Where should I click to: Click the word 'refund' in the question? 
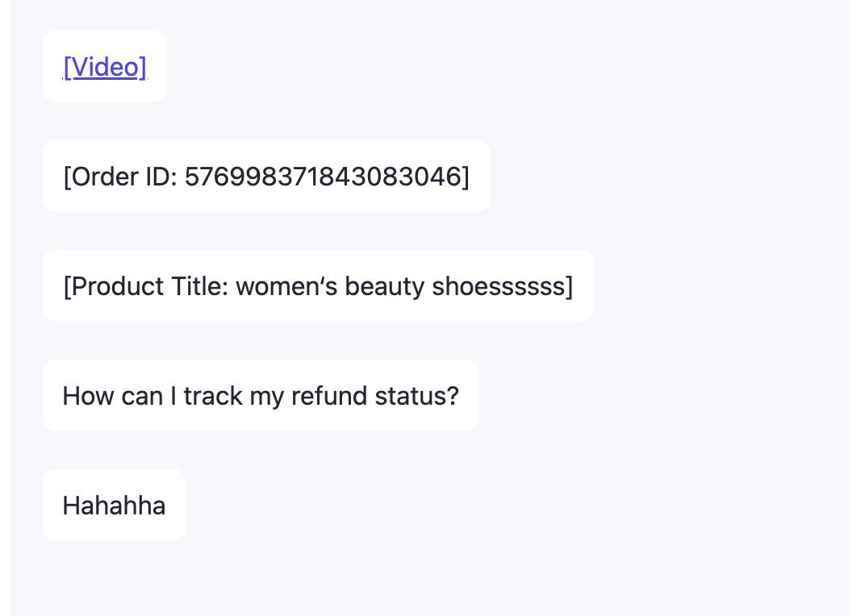click(x=329, y=396)
